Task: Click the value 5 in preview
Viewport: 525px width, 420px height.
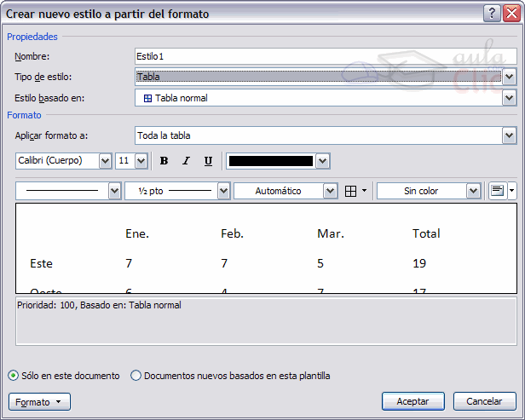Action: click(x=320, y=264)
